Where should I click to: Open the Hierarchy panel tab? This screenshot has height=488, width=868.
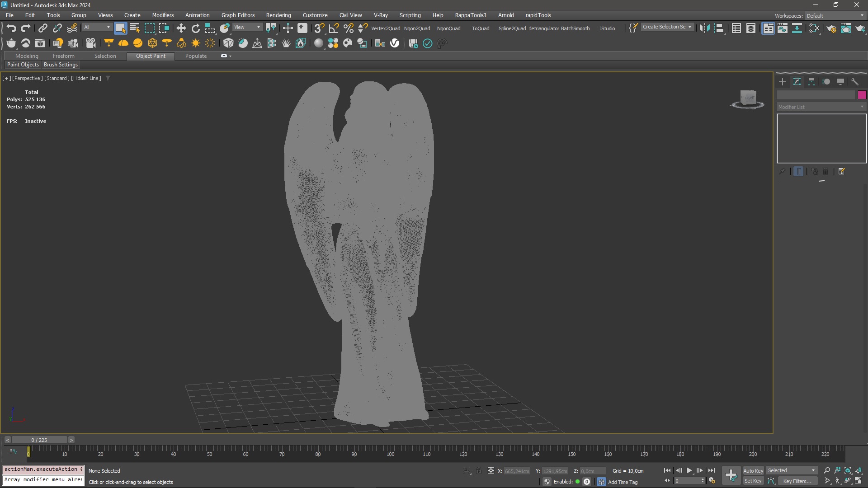coord(811,82)
